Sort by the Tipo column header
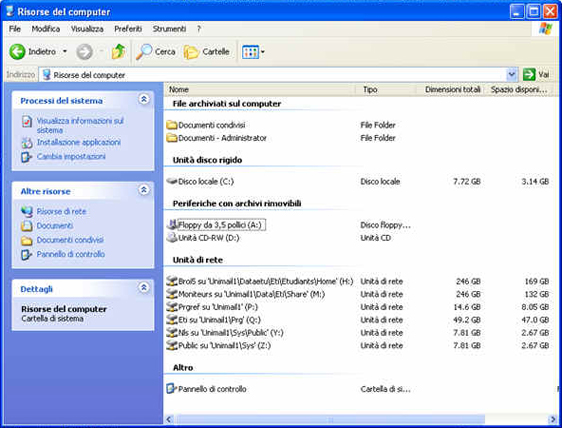562x428 pixels. pos(386,89)
